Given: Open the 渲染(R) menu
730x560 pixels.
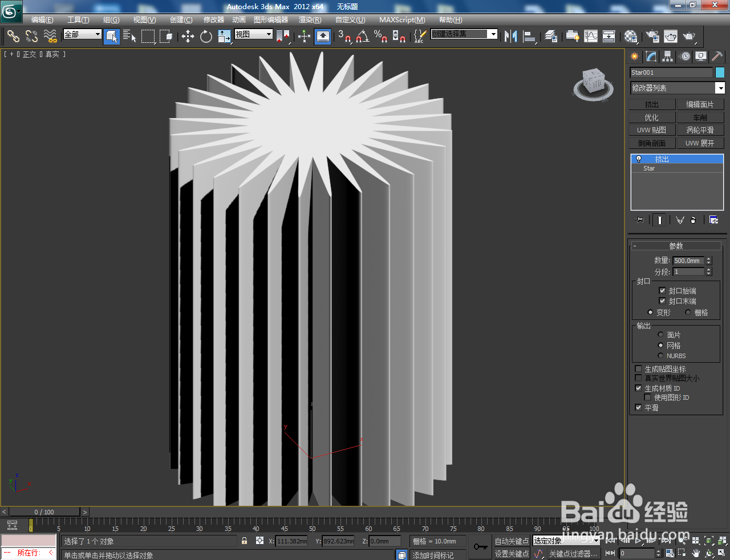Looking at the screenshot, I should [309, 20].
